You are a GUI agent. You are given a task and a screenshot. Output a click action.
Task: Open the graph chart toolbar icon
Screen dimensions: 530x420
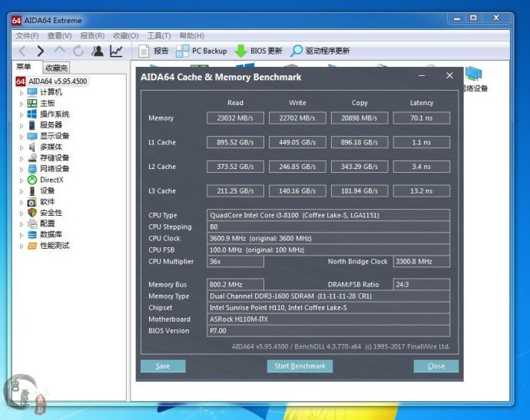click(x=116, y=51)
